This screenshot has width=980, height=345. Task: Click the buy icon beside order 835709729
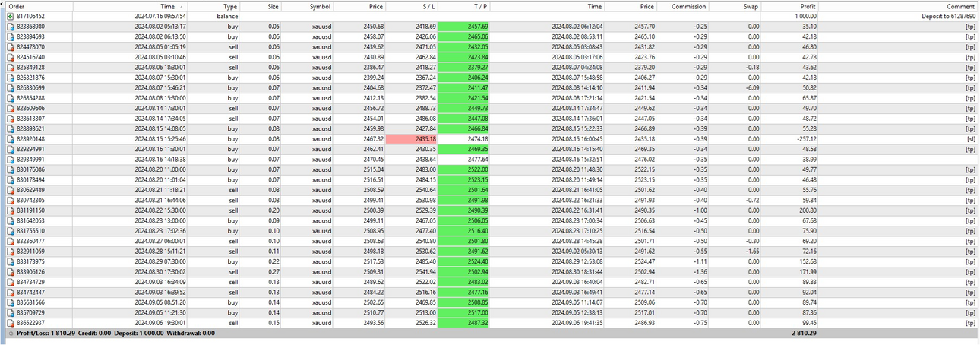click(10, 312)
